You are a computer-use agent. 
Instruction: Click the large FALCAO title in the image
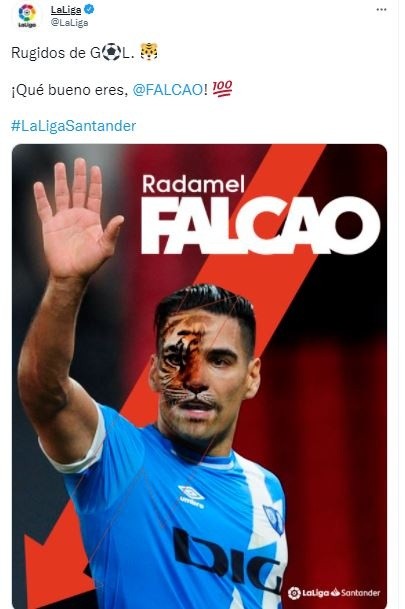pyautogui.click(x=260, y=225)
